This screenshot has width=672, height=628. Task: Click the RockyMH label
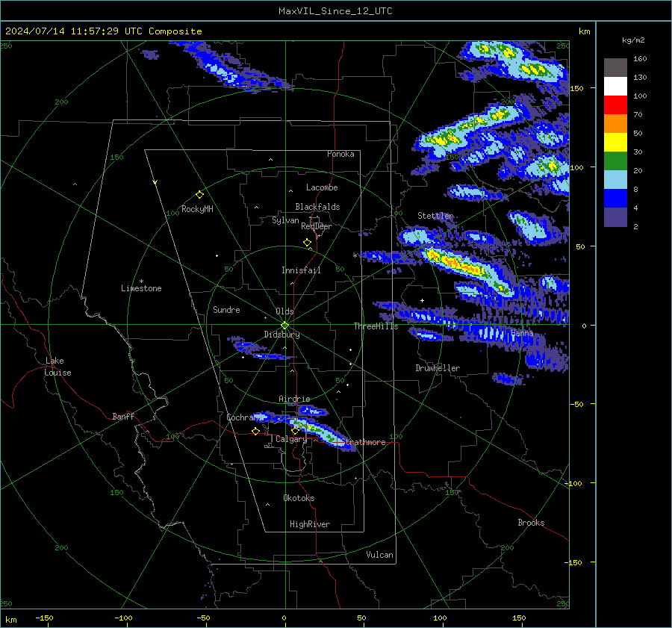coord(197,209)
